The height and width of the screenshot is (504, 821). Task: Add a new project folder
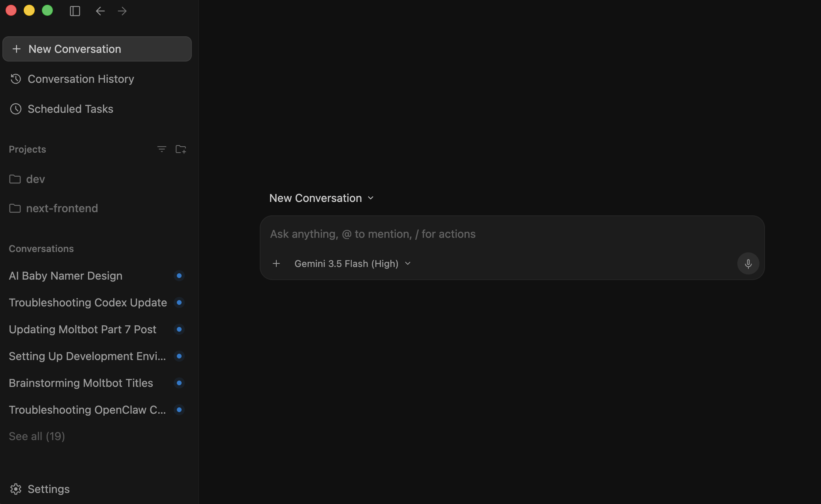click(x=181, y=149)
